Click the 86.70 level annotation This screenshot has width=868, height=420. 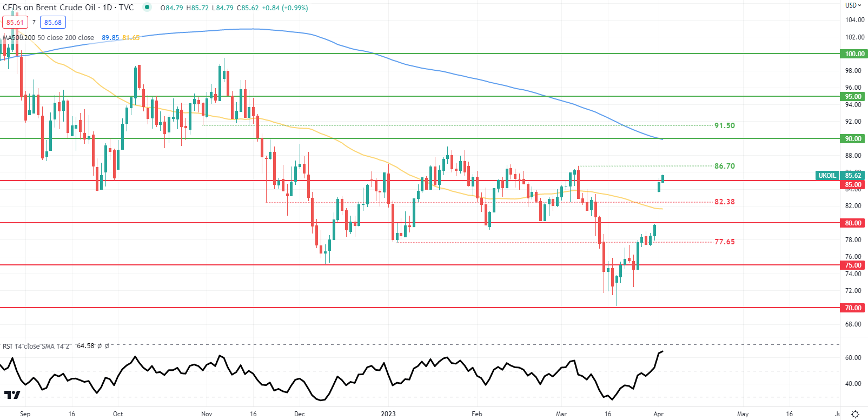pyautogui.click(x=725, y=166)
